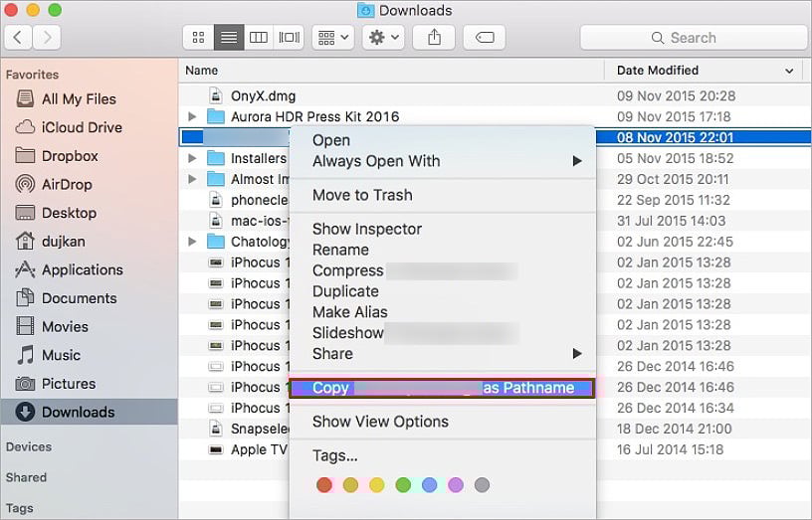Select the Apple TV file row
Screen dimensions: 812x520
point(234,449)
